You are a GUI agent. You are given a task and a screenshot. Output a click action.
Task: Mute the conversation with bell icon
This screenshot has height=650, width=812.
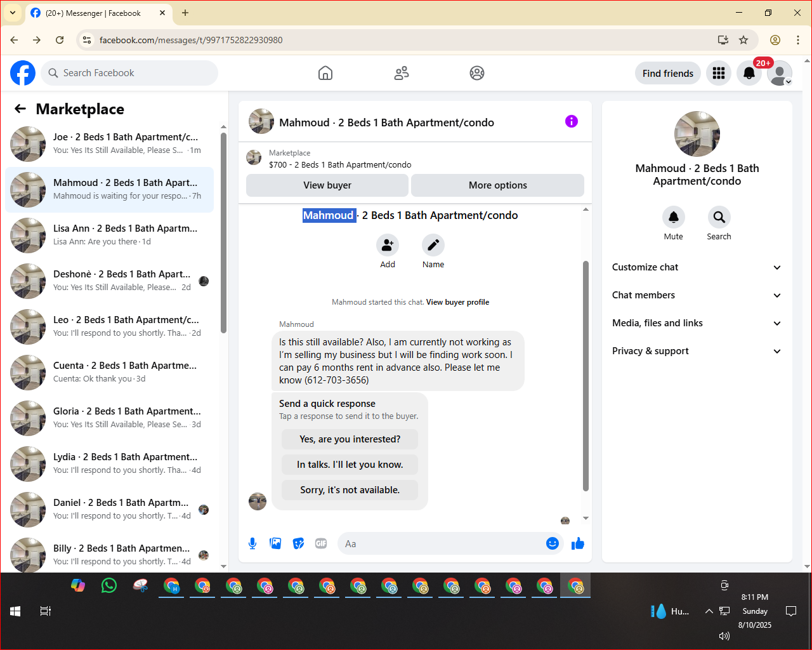click(x=674, y=217)
